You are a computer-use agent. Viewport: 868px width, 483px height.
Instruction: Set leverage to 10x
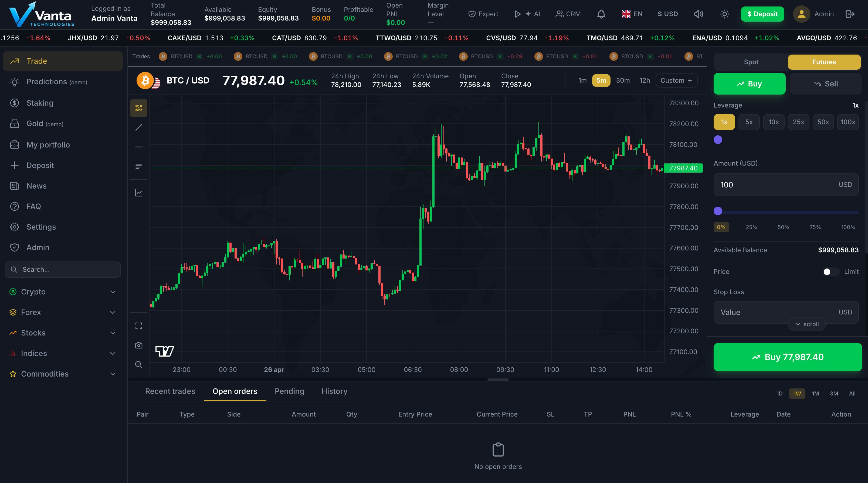click(774, 122)
